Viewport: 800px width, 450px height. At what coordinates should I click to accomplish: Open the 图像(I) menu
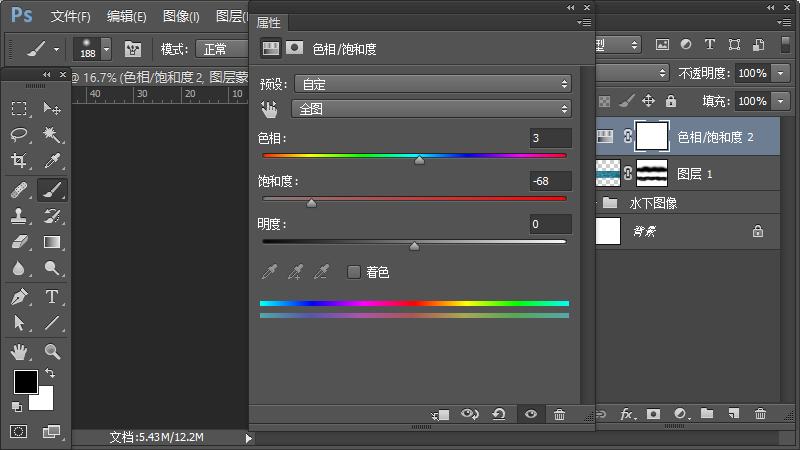click(x=181, y=16)
